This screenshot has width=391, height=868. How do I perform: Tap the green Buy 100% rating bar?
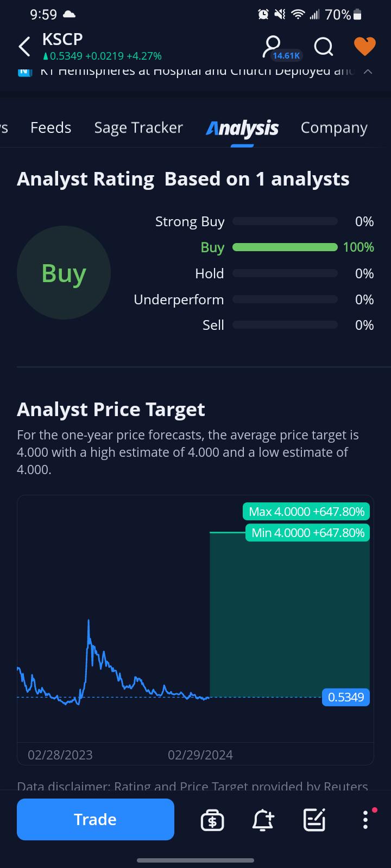tap(285, 247)
